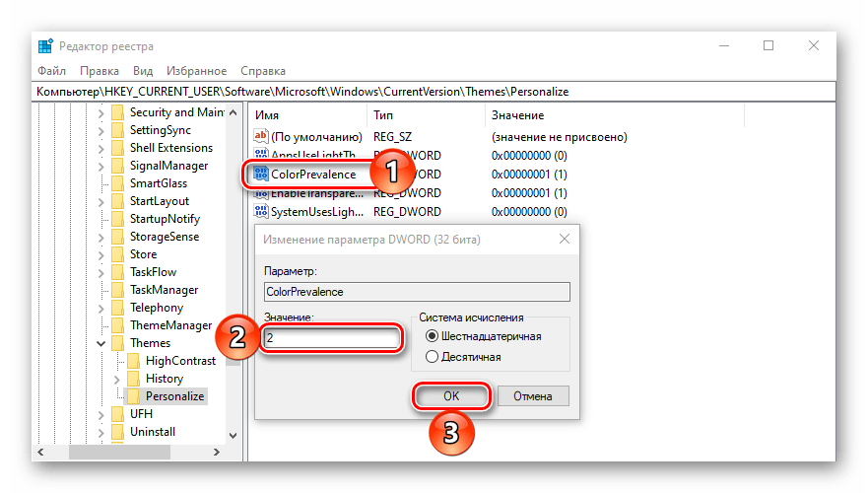Viewport: 868px width, 493px height.
Task: Open the Файл menu
Action: (51, 71)
